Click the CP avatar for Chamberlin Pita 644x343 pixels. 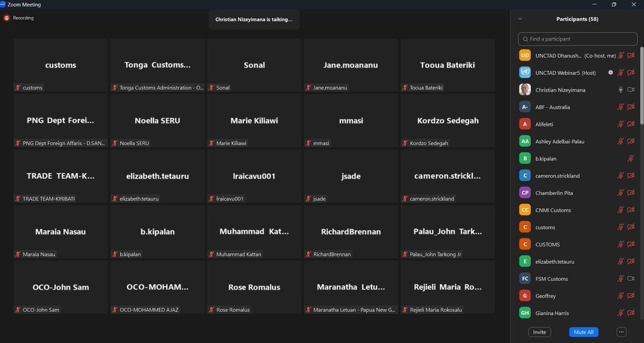(x=525, y=193)
